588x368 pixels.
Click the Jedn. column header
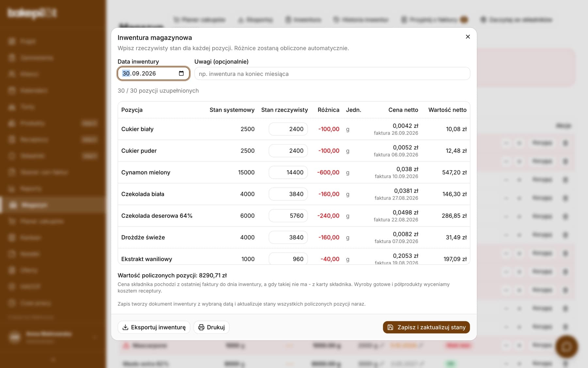(x=353, y=110)
